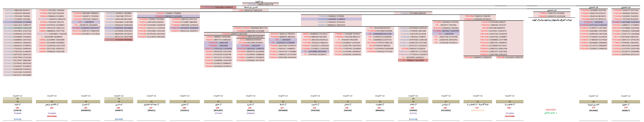Select the date 10/6/2024
The image size is (644, 122).
[550, 110]
